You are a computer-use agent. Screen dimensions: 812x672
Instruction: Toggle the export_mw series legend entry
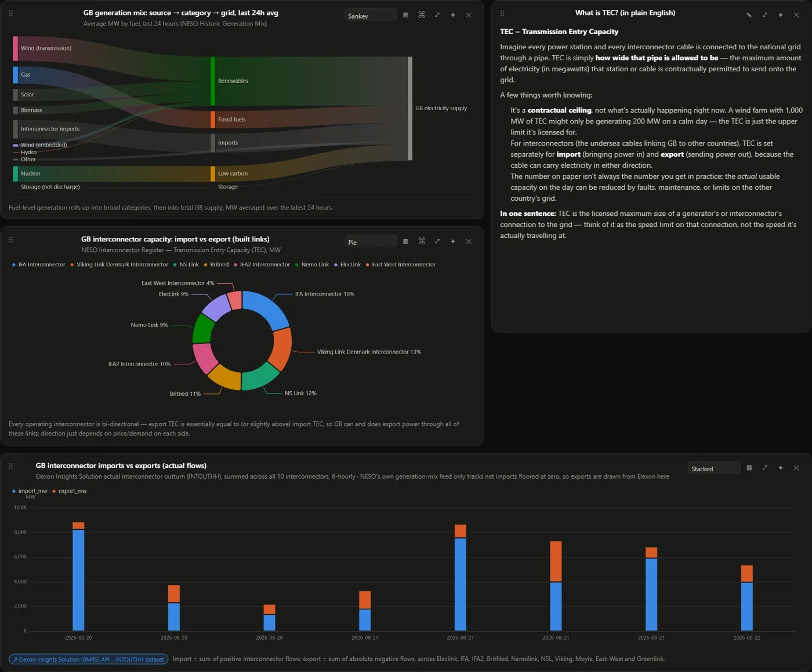70,491
